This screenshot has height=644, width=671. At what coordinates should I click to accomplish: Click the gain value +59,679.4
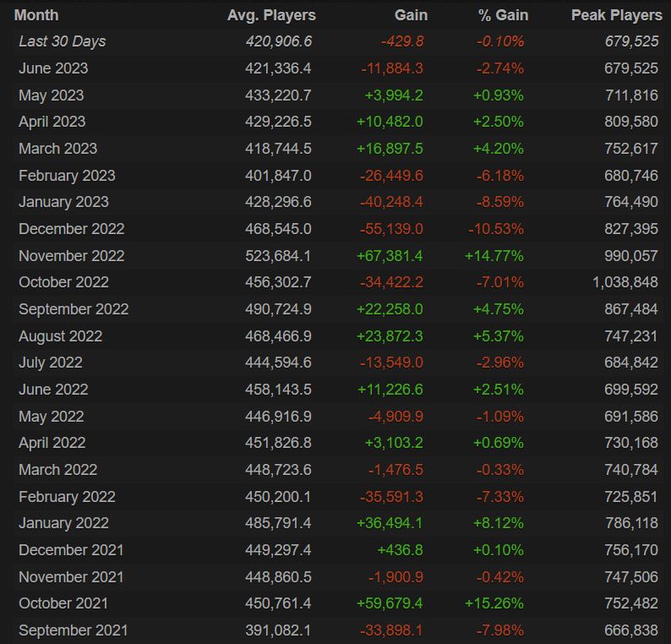click(390, 603)
